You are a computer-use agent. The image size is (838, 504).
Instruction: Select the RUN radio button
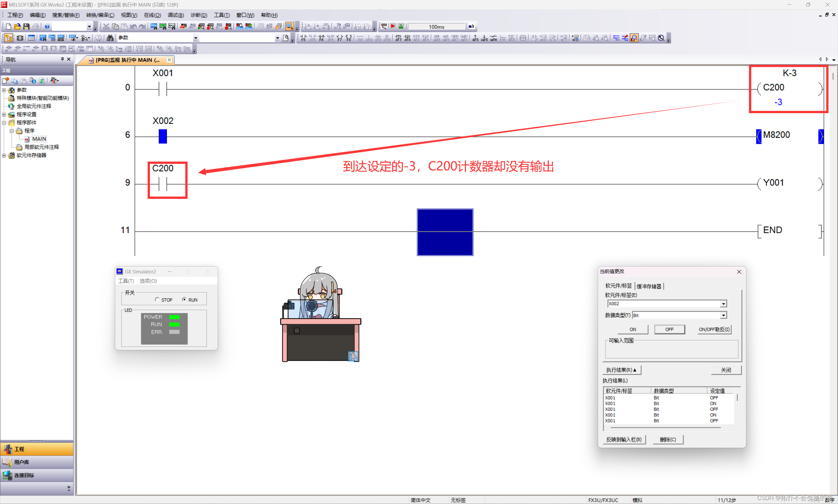click(x=184, y=300)
